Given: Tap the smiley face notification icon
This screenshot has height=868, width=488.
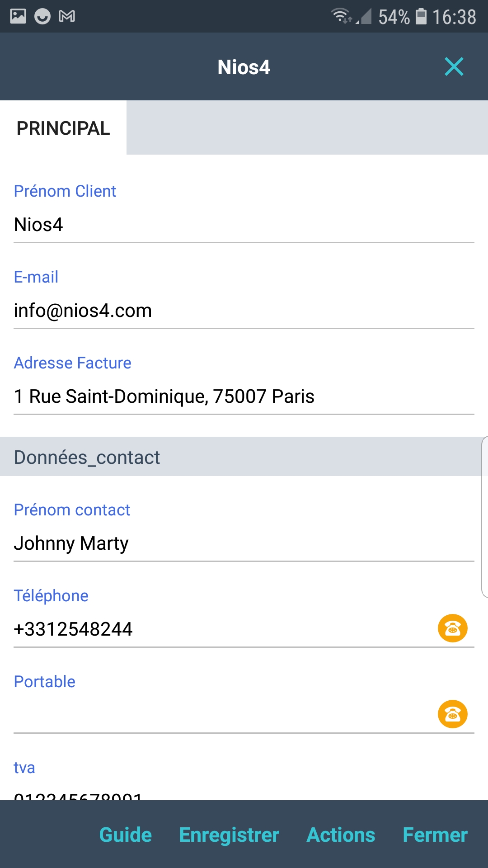Looking at the screenshot, I should 42,17.
